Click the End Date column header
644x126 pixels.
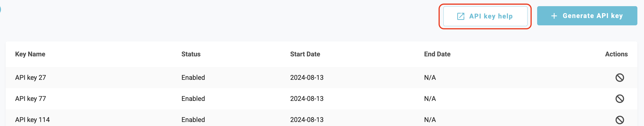(x=437, y=54)
